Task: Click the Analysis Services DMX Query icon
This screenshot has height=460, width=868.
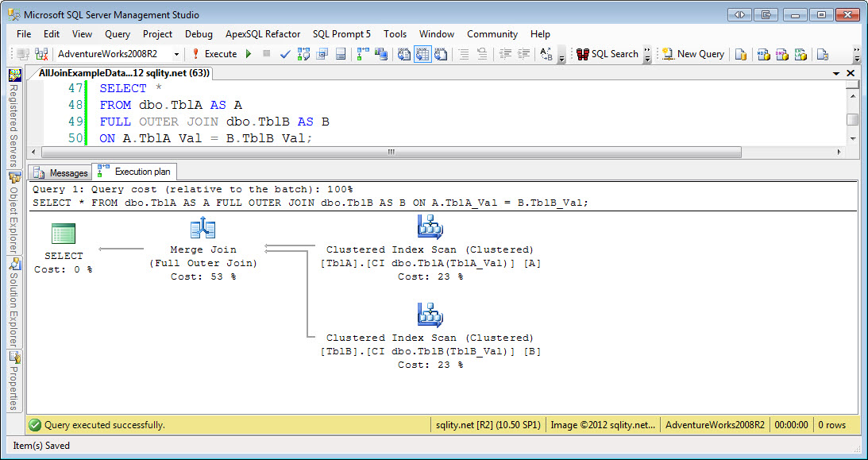Action: coord(782,54)
